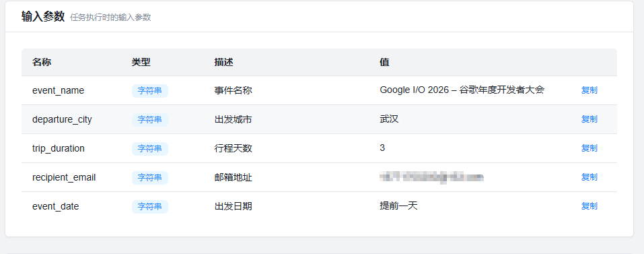Copy the recipient_email value
This screenshot has height=254, width=644.
point(589,177)
